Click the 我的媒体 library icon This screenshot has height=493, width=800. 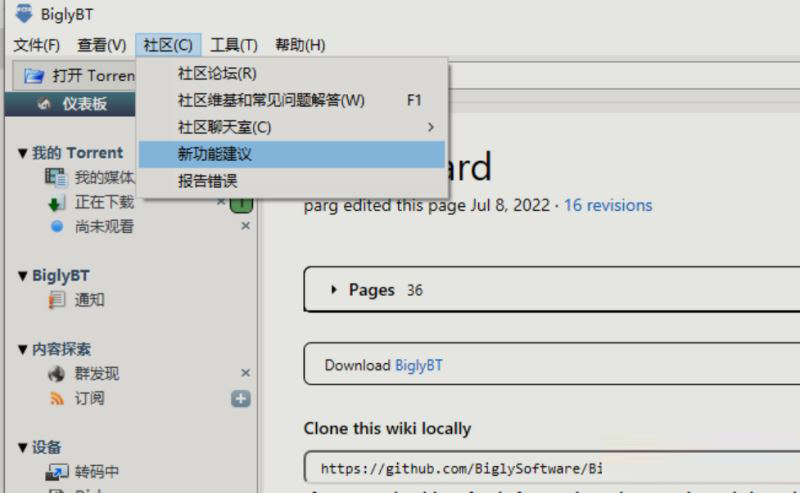tap(56, 178)
